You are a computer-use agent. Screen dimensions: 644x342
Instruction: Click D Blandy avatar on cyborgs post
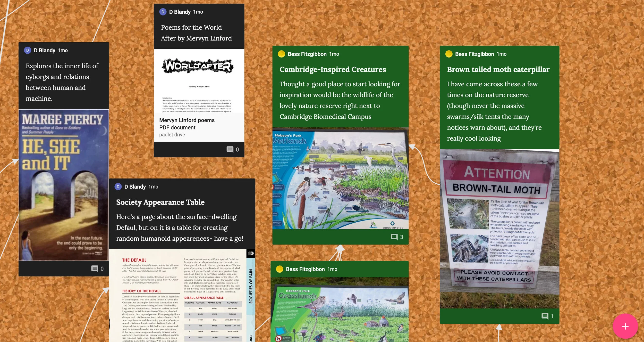[x=28, y=50]
